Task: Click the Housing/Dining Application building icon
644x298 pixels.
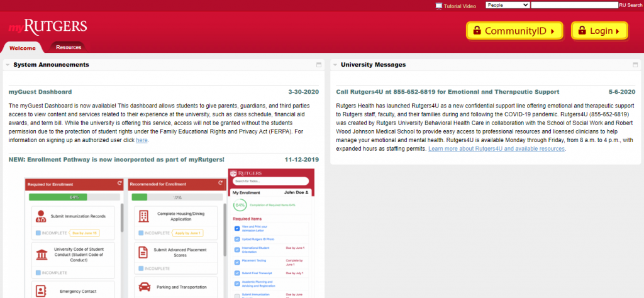Action: click(x=144, y=216)
